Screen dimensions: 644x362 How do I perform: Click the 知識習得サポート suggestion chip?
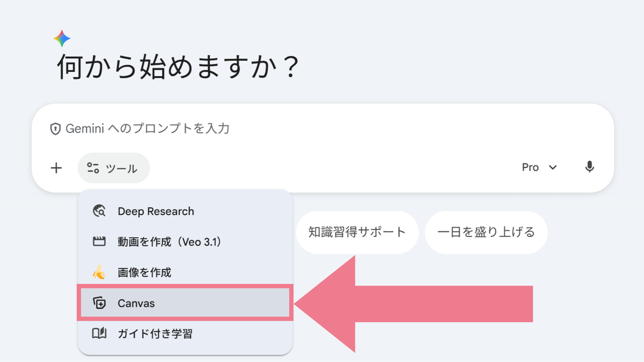357,232
